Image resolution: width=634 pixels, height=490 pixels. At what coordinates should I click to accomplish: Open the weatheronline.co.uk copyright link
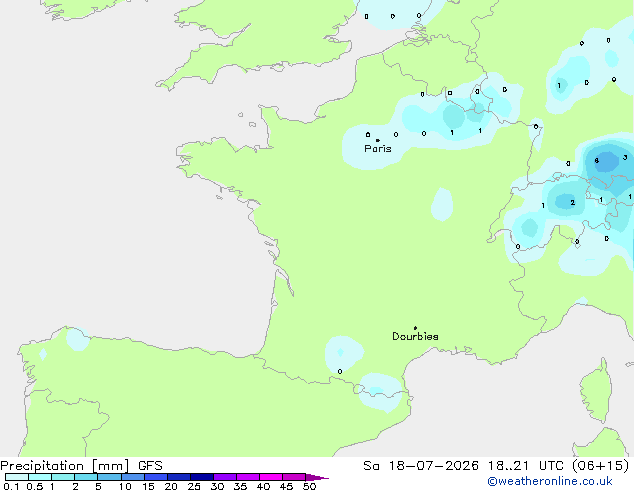pyautogui.click(x=550, y=481)
